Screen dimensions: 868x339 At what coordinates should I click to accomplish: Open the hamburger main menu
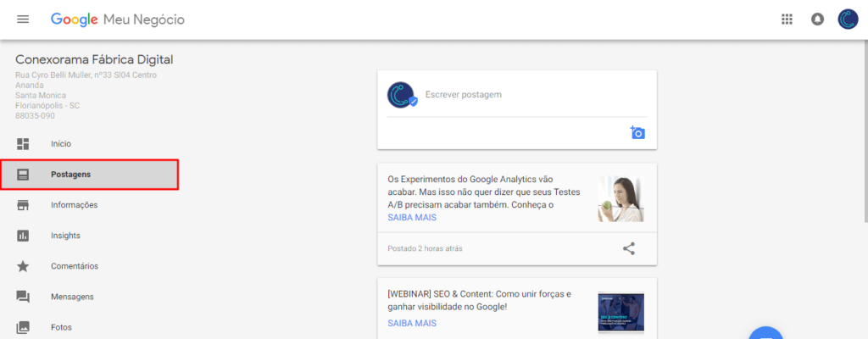(23, 19)
